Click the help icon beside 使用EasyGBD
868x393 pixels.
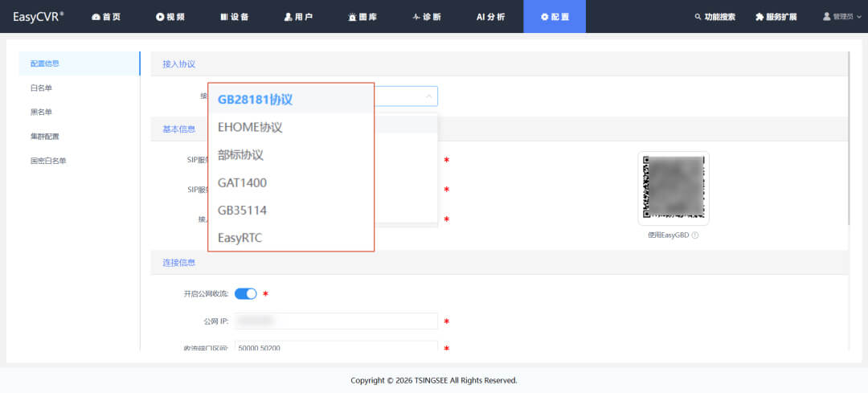(x=694, y=235)
